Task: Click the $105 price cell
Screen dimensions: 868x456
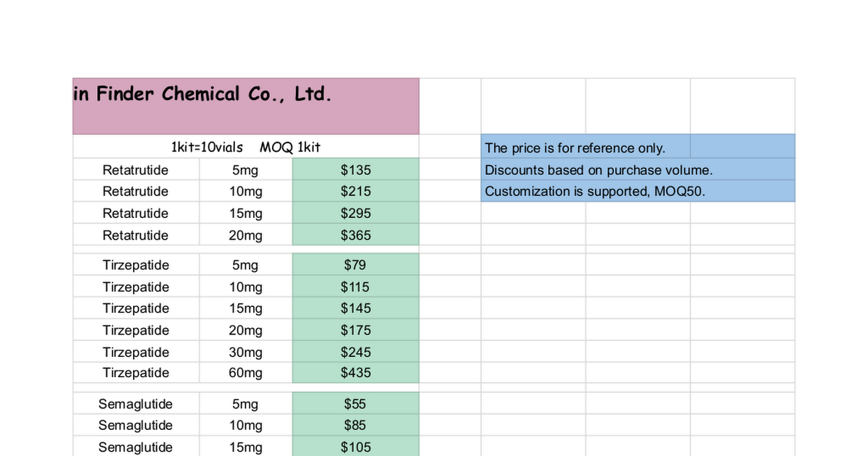Action: pos(356,447)
